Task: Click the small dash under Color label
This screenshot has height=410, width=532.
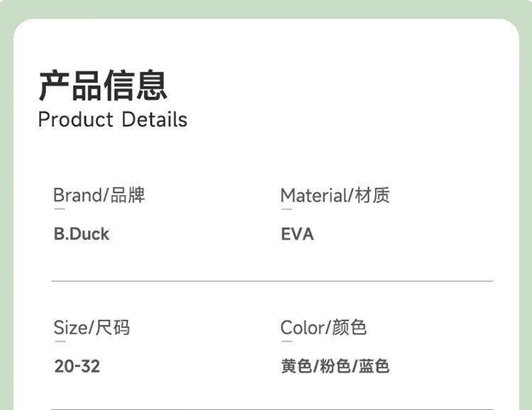Action: coord(287,341)
